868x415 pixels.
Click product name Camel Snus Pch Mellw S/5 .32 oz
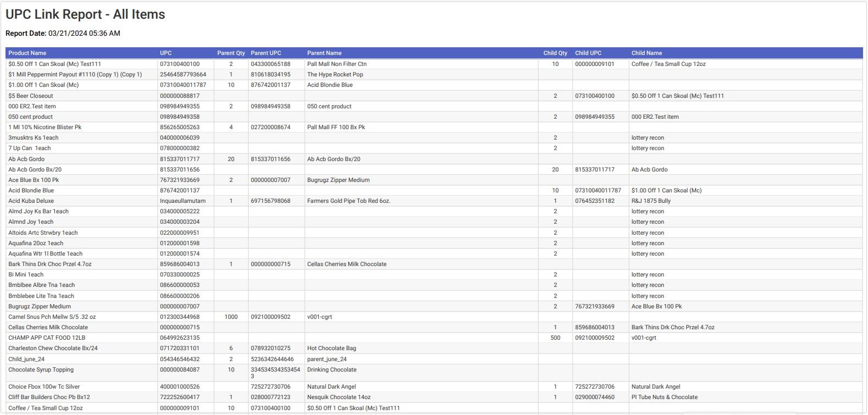point(52,317)
